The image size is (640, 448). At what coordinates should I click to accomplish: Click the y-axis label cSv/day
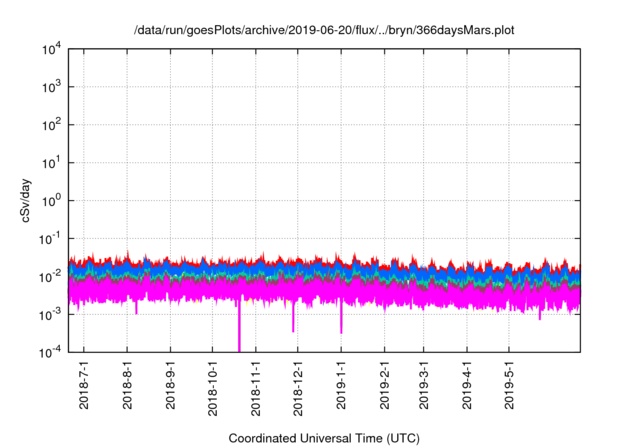(x=26, y=200)
